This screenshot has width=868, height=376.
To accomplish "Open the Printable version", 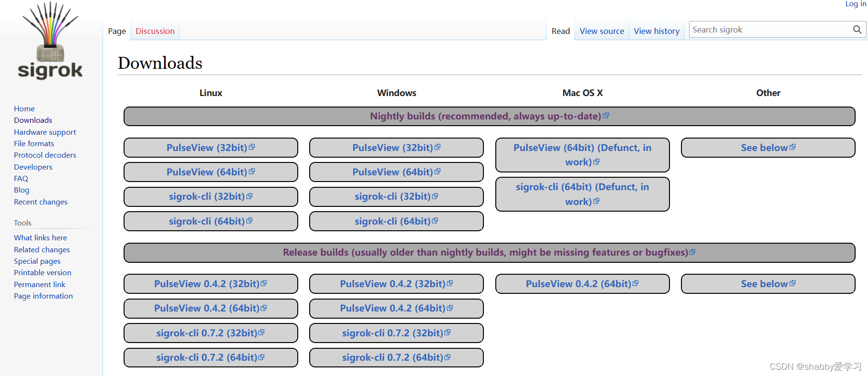I will [42, 273].
